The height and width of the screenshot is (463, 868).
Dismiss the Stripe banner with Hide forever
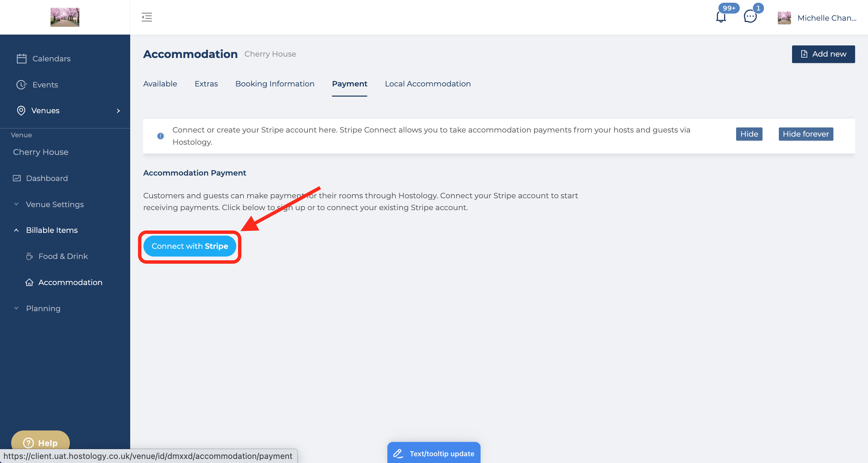click(x=806, y=134)
